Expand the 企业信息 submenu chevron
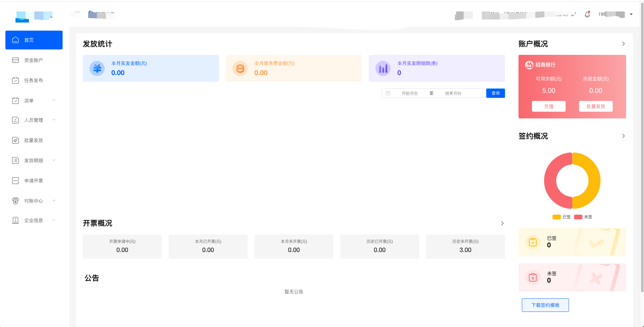The height and width of the screenshot is (327, 644). (54, 220)
